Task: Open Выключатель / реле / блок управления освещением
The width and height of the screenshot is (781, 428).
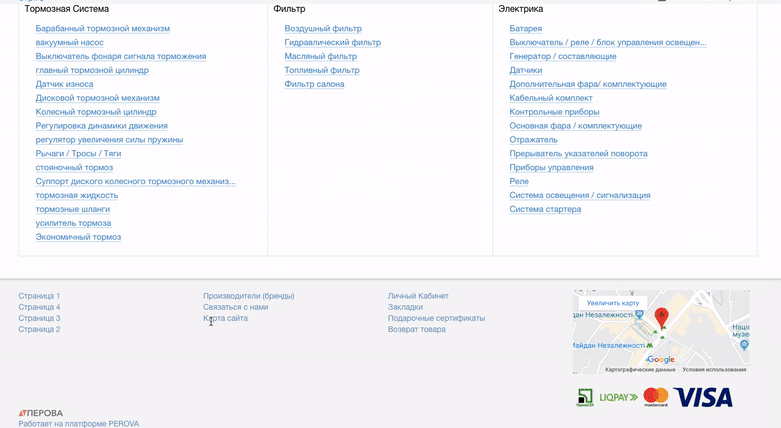Action: (608, 42)
